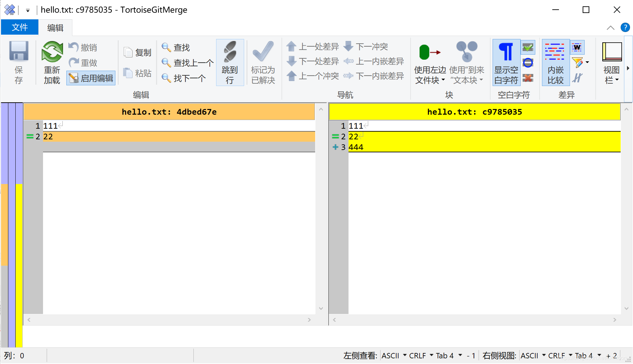This screenshot has width=633, height=364.
Task: Undo the last change with 撤销
Action: click(x=83, y=47)
